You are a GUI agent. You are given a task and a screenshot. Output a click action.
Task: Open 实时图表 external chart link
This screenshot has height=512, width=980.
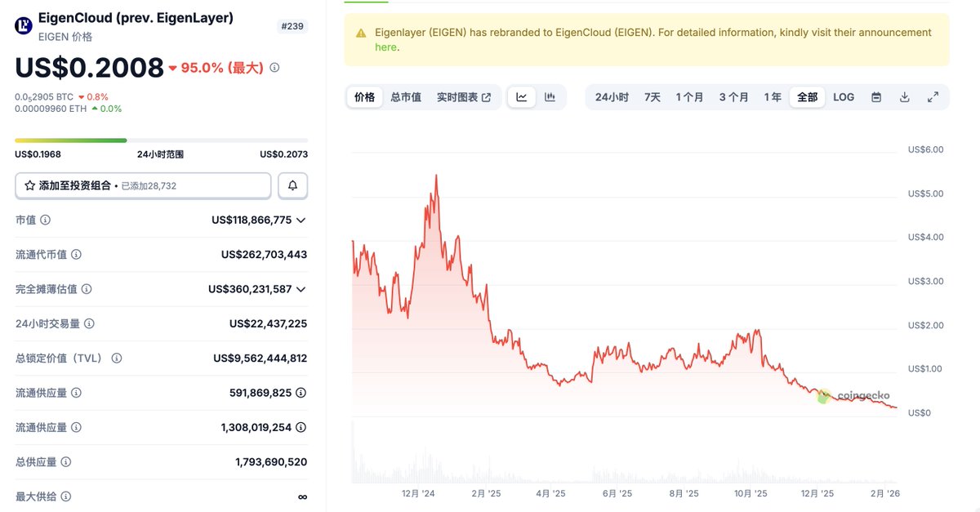[463, 97]
